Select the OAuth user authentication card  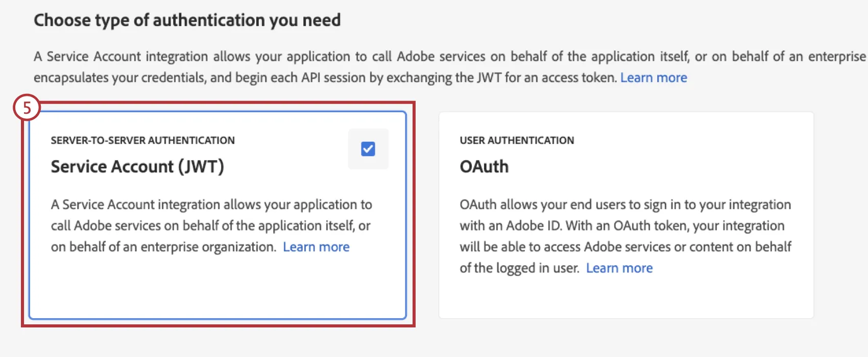point(625,214)
